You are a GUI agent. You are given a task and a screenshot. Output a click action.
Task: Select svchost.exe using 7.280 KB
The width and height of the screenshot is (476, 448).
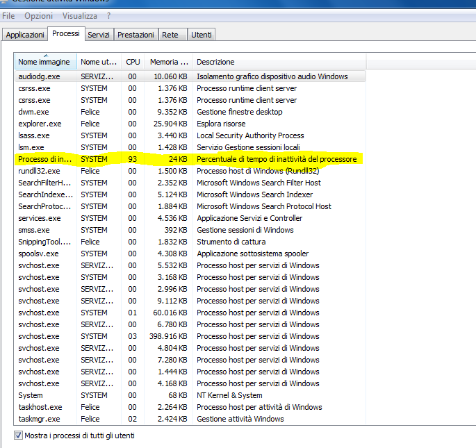[190, 360]
